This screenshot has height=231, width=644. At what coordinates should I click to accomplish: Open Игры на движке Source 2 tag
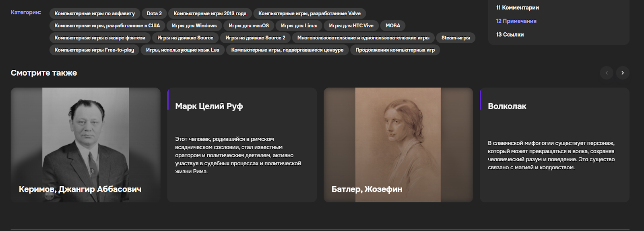255,38
